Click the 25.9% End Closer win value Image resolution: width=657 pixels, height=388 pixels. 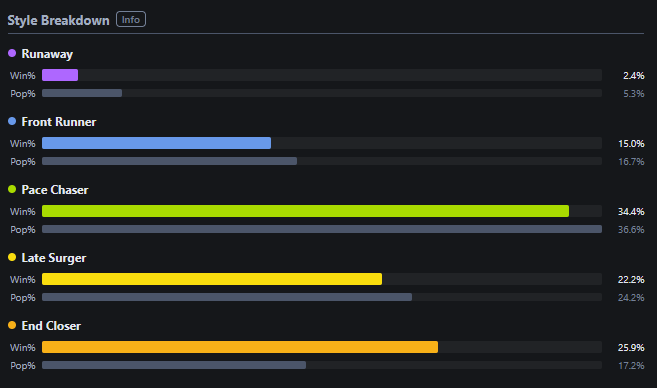[631, 347]
